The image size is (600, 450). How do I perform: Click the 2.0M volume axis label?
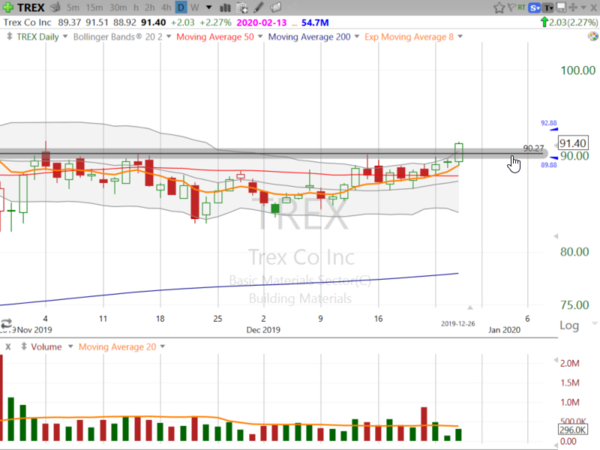(570, 363)
